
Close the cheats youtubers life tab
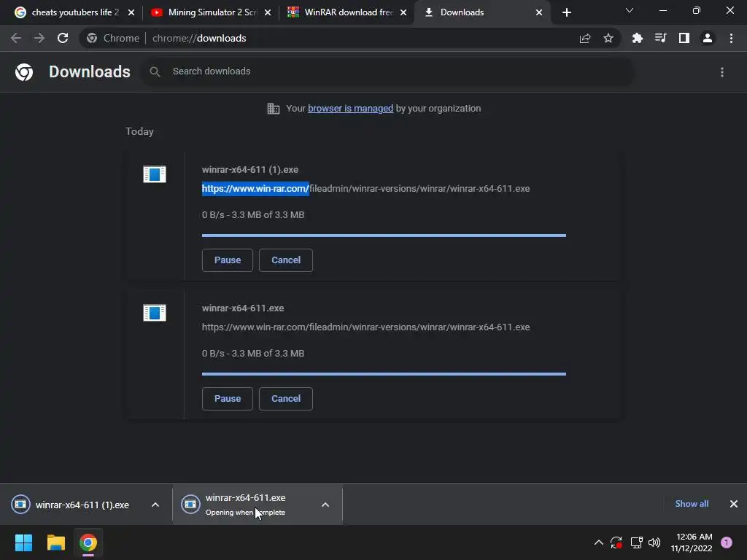tap(131, 12)
